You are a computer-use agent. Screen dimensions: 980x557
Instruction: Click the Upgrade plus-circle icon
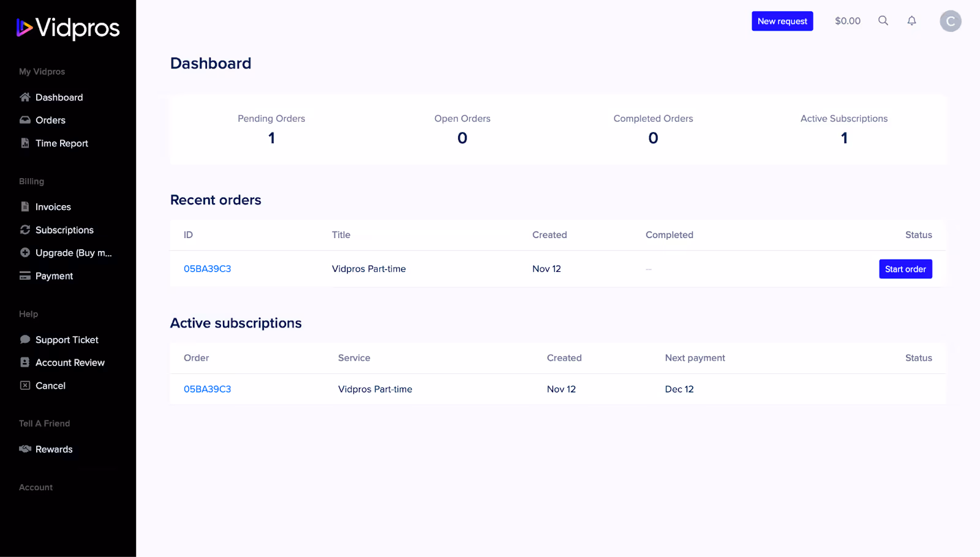(25, 252)
